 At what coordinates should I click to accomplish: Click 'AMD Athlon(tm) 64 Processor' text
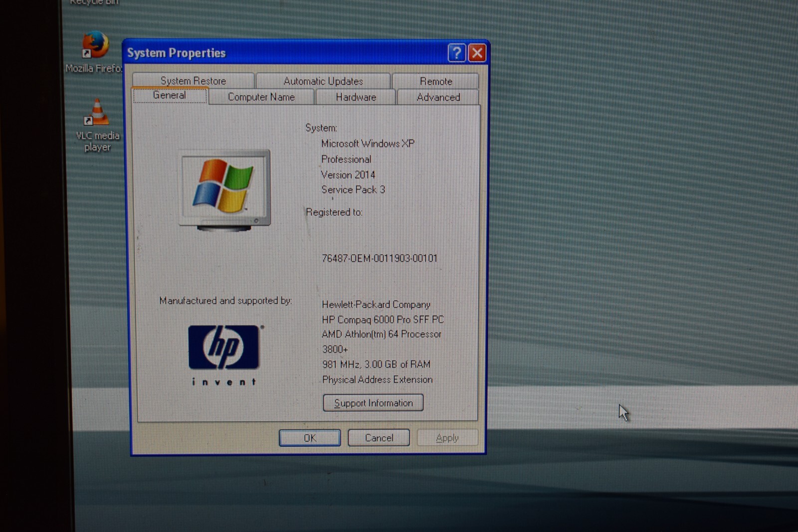pyautogui.click(x=382, y=334)
